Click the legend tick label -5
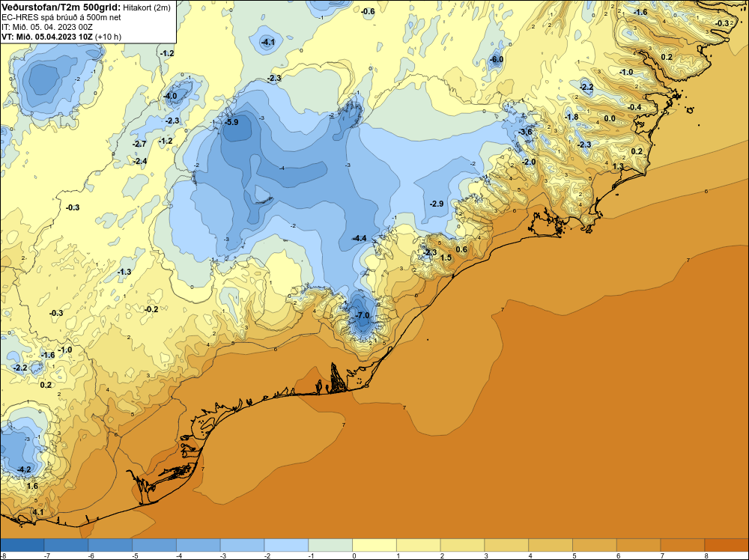The image size is (749, 560). 135,556
